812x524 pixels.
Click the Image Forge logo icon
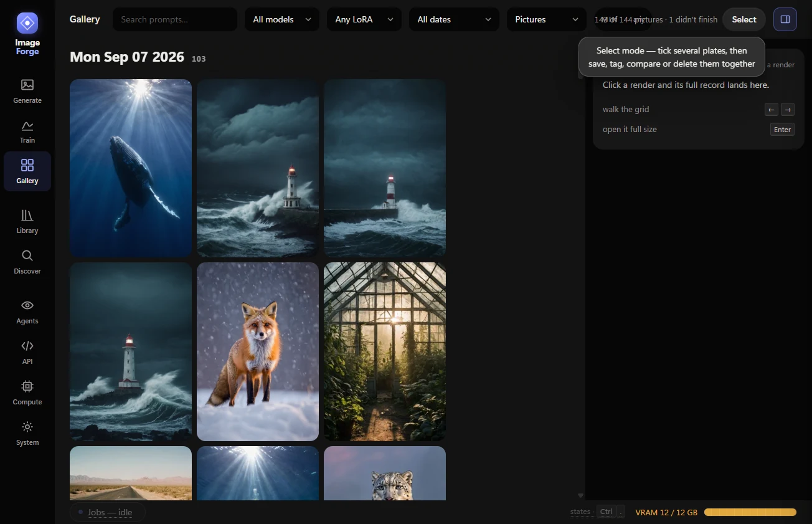27,23
